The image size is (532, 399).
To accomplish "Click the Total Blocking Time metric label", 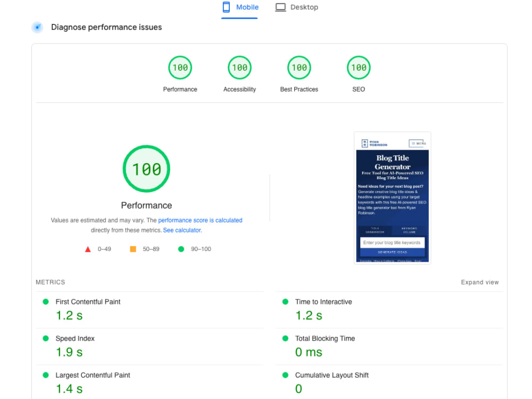I will [x=325, y=338].
